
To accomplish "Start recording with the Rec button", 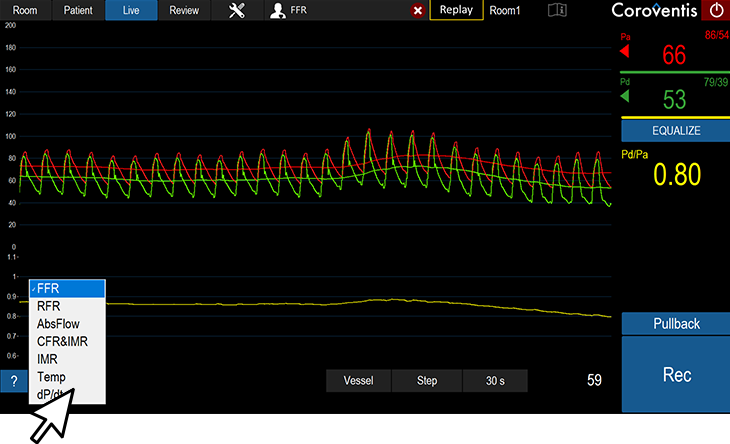I will [676, 375].
